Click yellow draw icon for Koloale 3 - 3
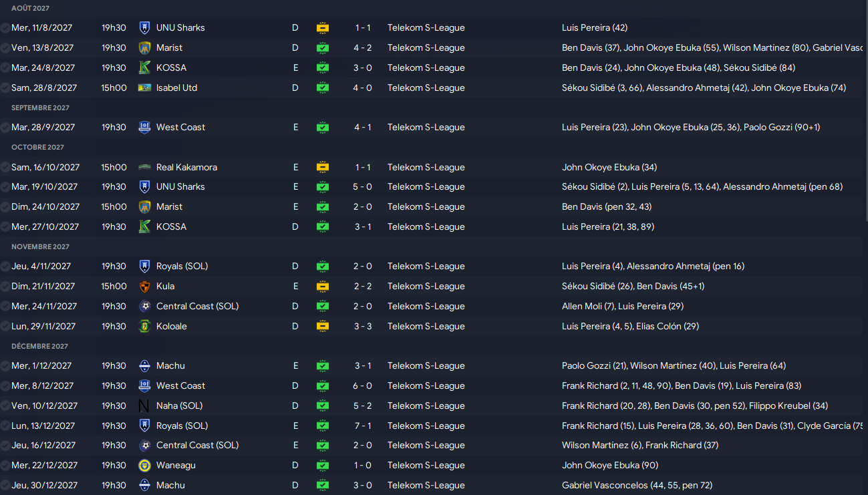The image size is (868, 495). (322, 326)
